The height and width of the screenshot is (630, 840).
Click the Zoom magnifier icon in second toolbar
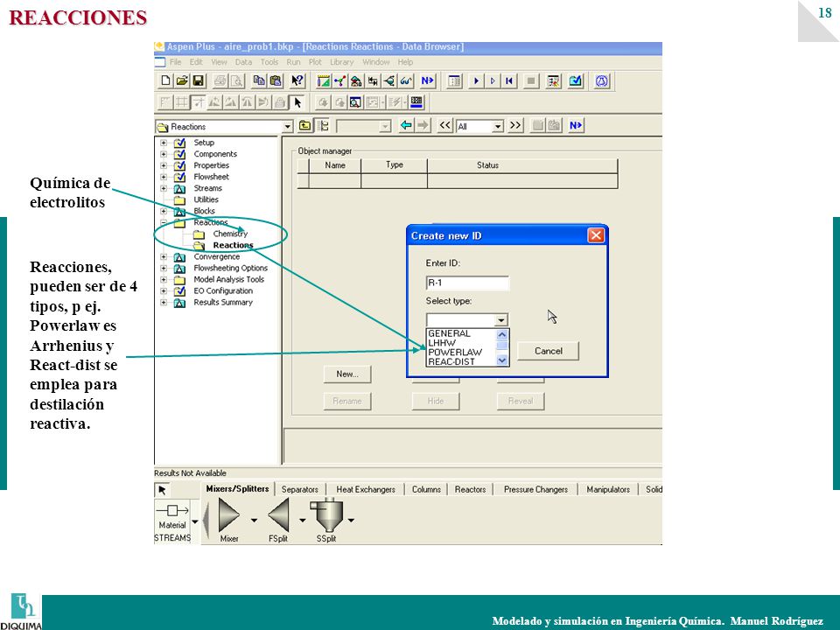pyautogui.click(x=355, y=101)
